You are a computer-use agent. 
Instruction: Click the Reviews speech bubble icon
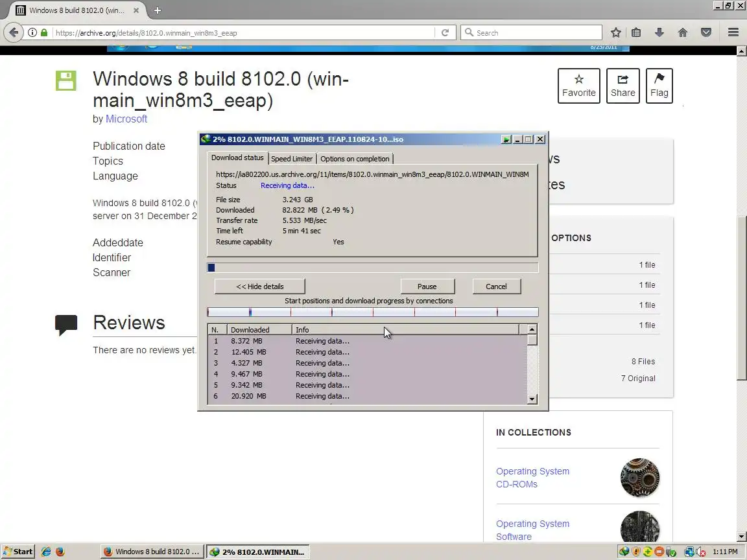[66, 325]
